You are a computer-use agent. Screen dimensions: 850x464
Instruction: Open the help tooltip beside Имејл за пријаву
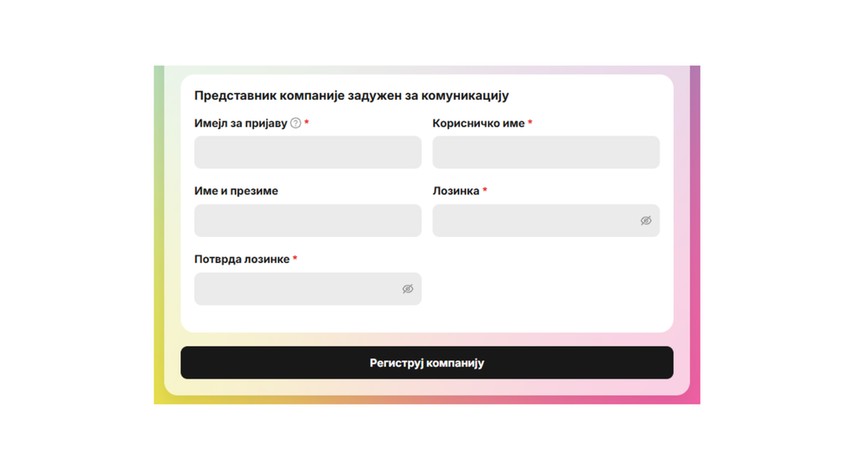(295, 123)
